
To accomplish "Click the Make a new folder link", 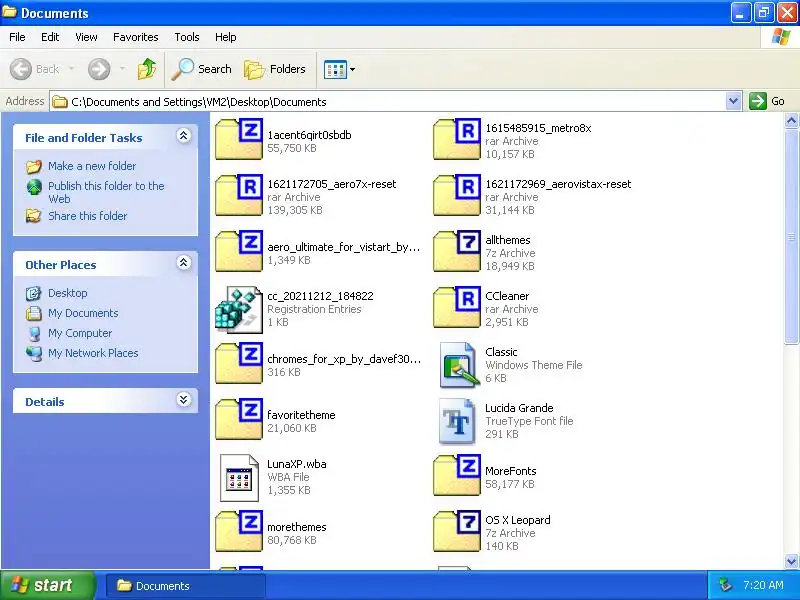I will (92, 166).
